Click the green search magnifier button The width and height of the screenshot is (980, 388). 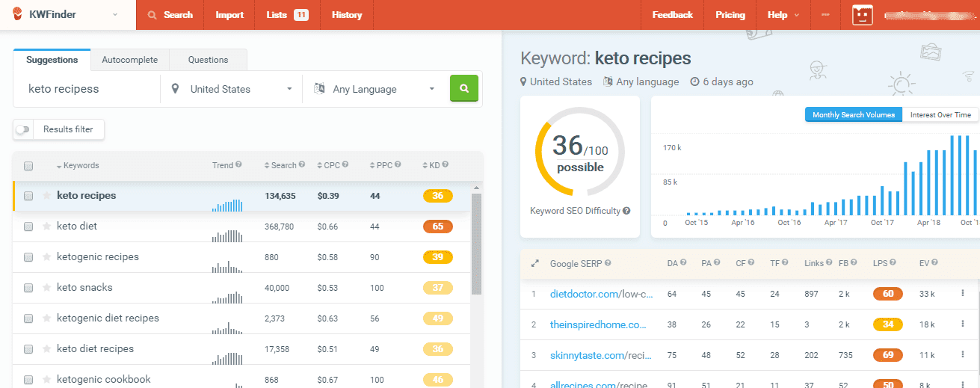[x=463, y=88]
